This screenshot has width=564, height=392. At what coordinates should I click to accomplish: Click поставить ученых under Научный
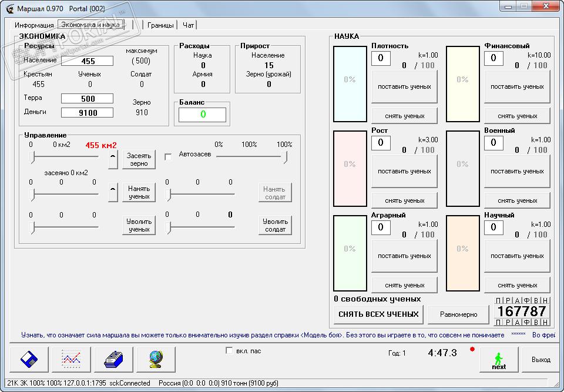(517, 256)
